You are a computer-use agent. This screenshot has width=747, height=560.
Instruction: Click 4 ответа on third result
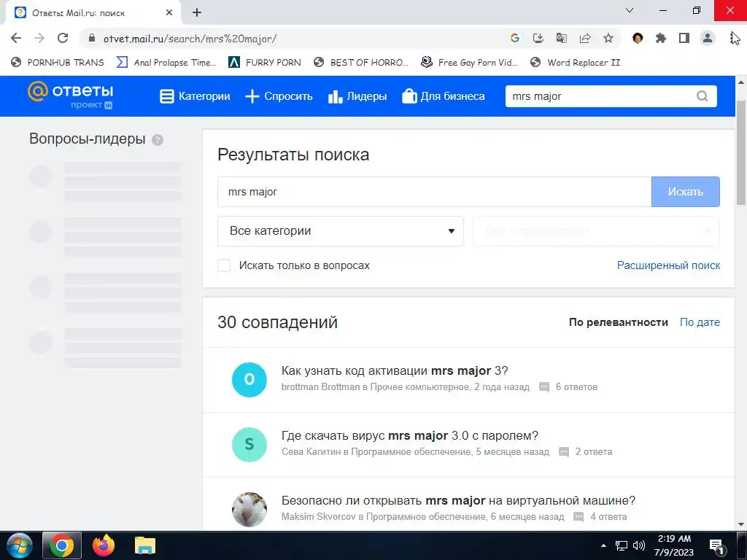pyautogui.click(x=608, y=517)
